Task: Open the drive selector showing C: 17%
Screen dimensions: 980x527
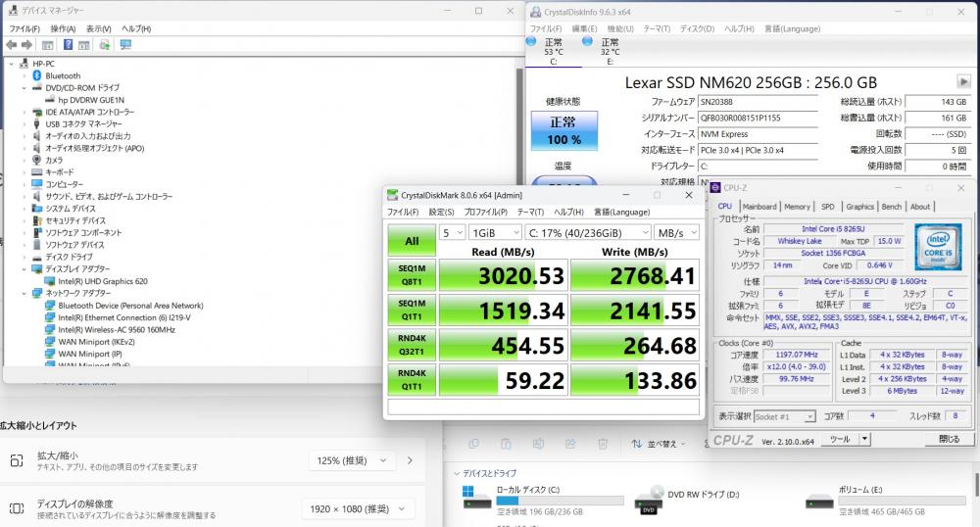Action: 588,232
